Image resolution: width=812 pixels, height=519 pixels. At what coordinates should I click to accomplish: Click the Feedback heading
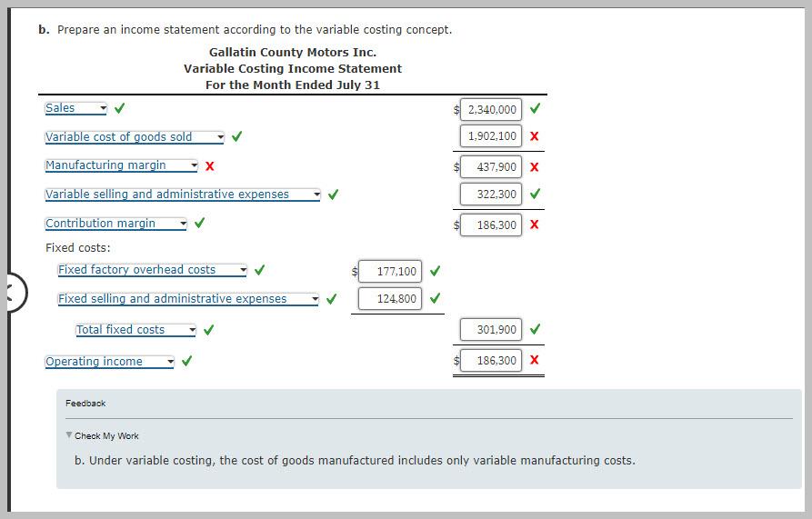pos(85,403)
